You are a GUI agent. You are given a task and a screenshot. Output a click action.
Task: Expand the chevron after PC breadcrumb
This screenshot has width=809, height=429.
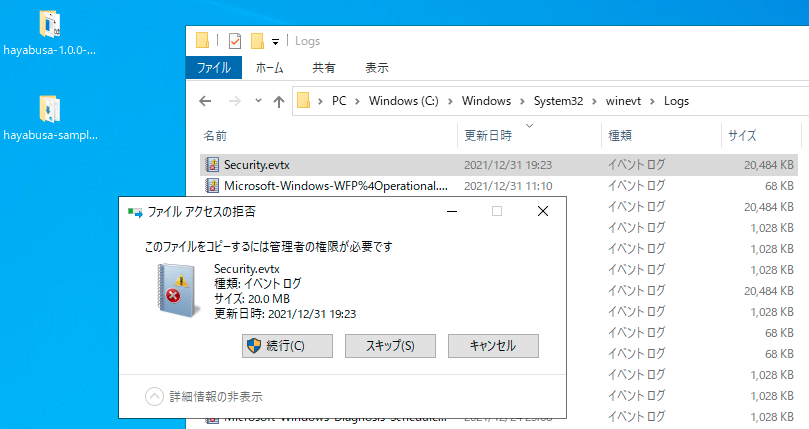357,101
